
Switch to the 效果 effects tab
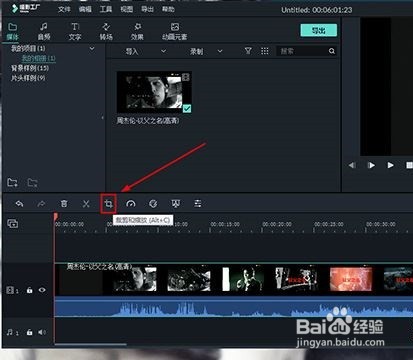pos(137,31)
